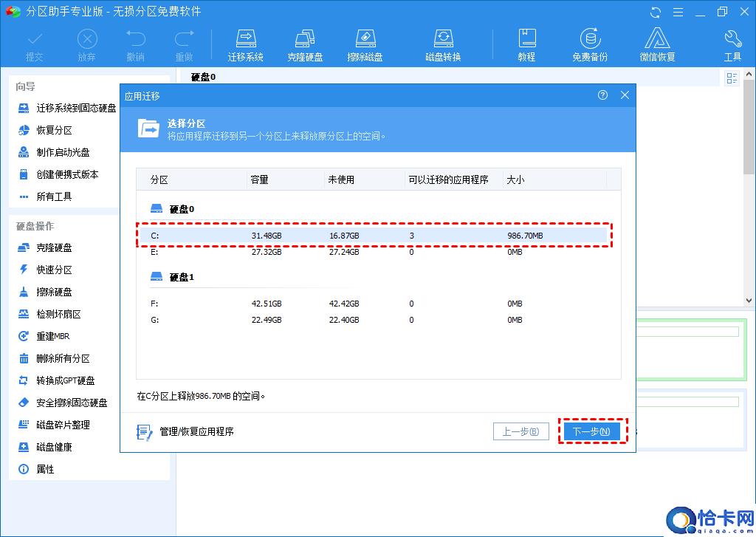Choose 擦除硬盘 in disk operations
The width and height of the screenshot is (756, 537).
[45, 293]
